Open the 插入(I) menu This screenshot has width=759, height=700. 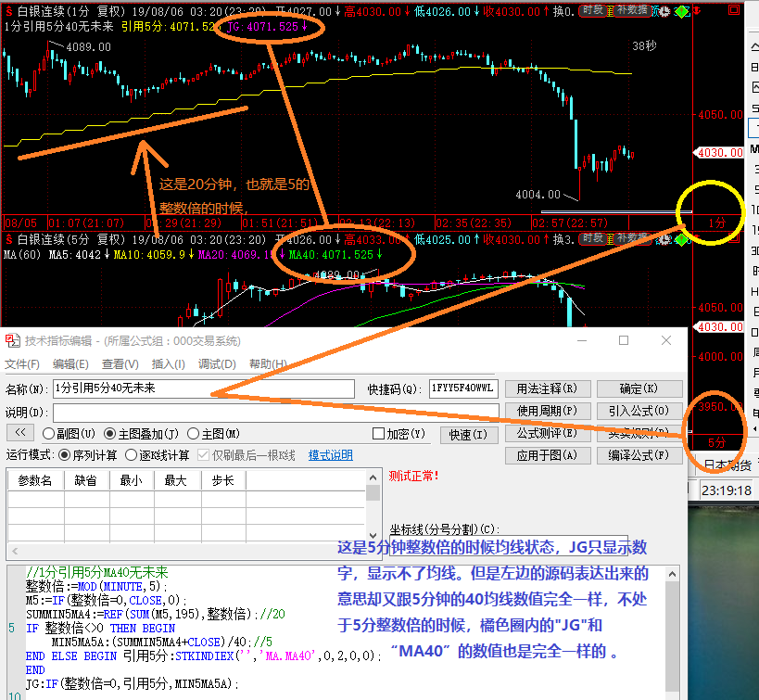[168, 363]
